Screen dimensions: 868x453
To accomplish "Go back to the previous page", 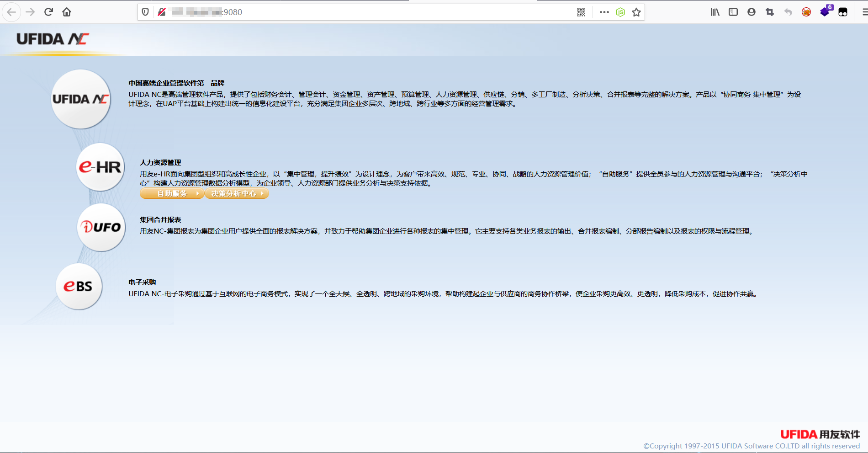I will click(11, 12).
